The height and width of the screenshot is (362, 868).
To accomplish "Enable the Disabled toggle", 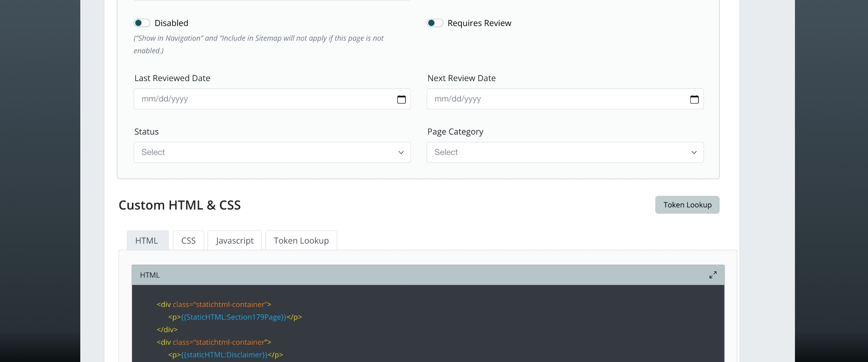I will coord(142,22).
